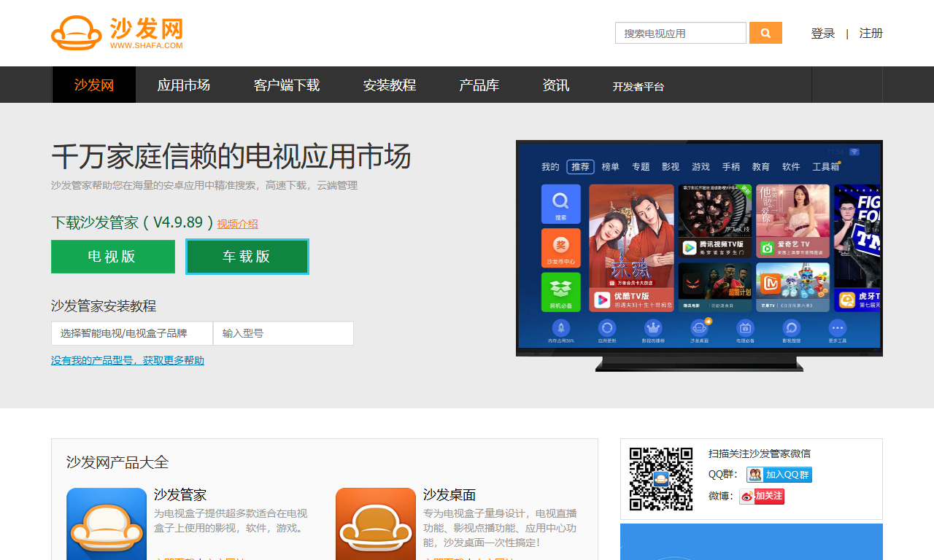Click the 输入型号 model field
934x560 pixels.
(x=284, y=333)
